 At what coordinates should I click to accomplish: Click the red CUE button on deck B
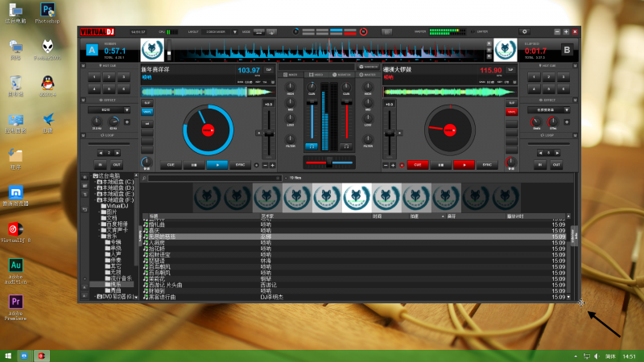tap(416, 164)
